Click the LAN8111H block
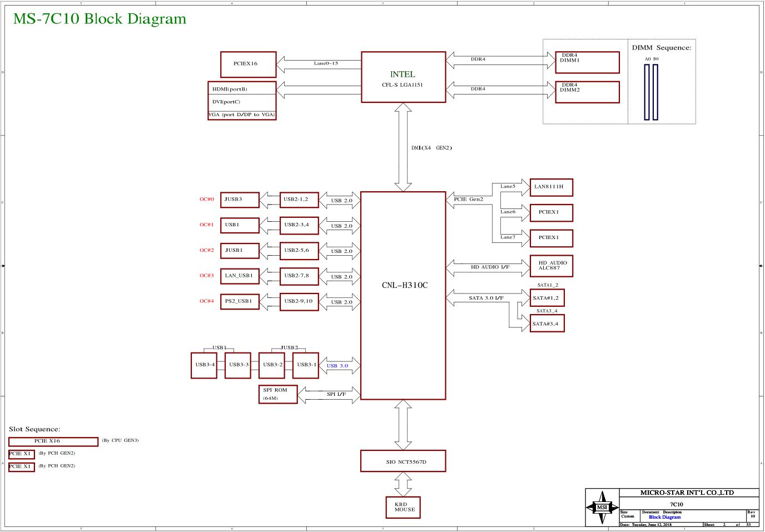 click(x=552, y=187)
